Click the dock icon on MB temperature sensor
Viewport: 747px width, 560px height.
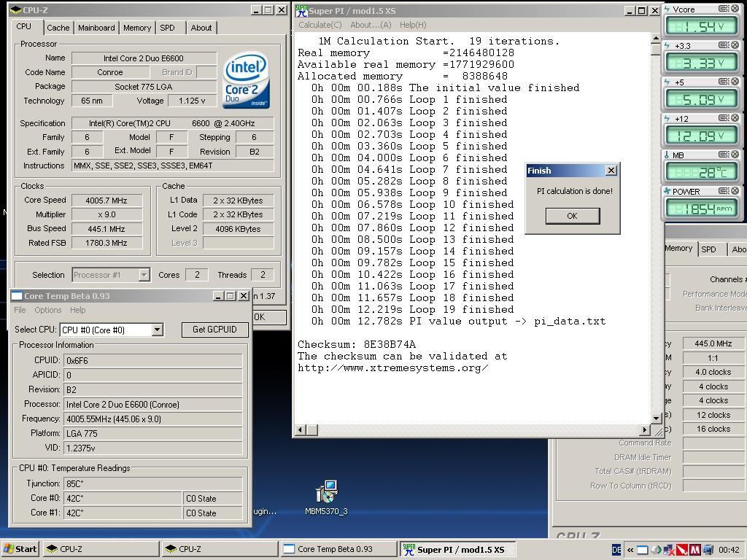[724, 155]
